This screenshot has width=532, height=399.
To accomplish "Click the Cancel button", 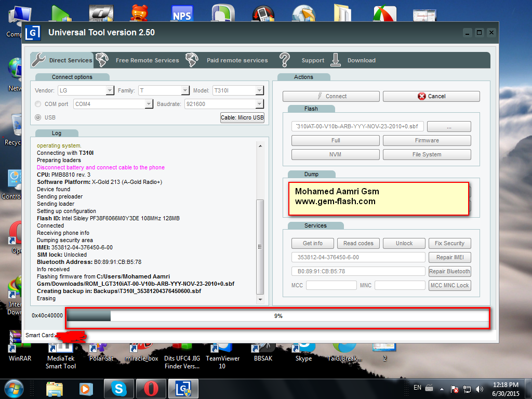I will (431, 96).
